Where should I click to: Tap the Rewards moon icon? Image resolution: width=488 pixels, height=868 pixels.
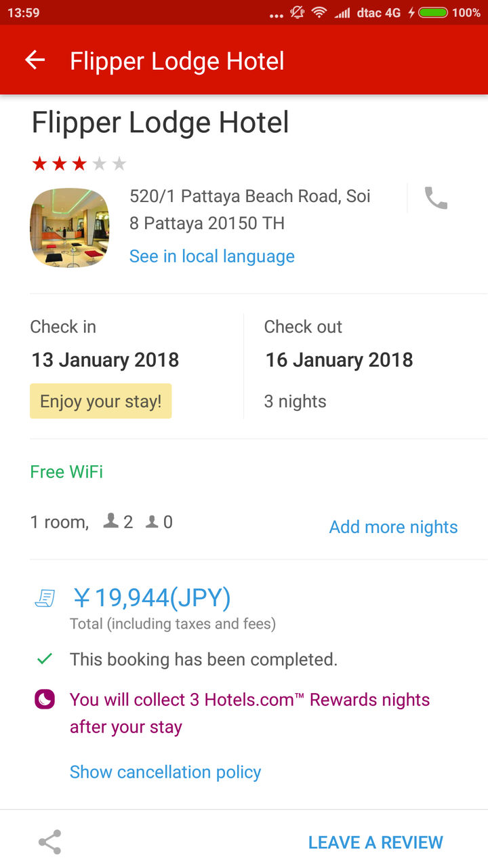coord(44,700)
